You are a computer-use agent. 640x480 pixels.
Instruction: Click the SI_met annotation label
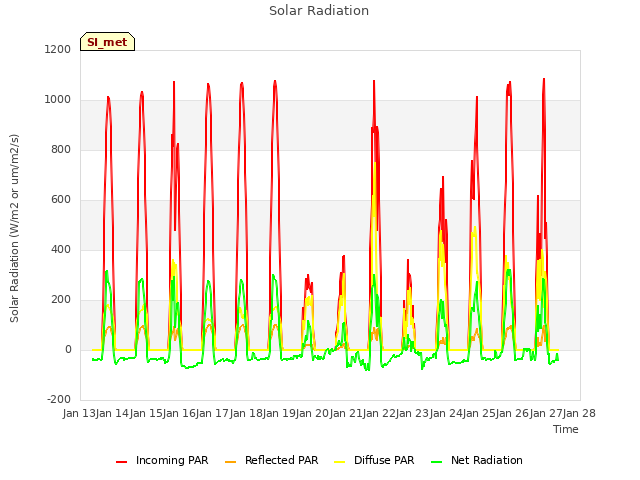pyautogui.click(x=107, y=42)
